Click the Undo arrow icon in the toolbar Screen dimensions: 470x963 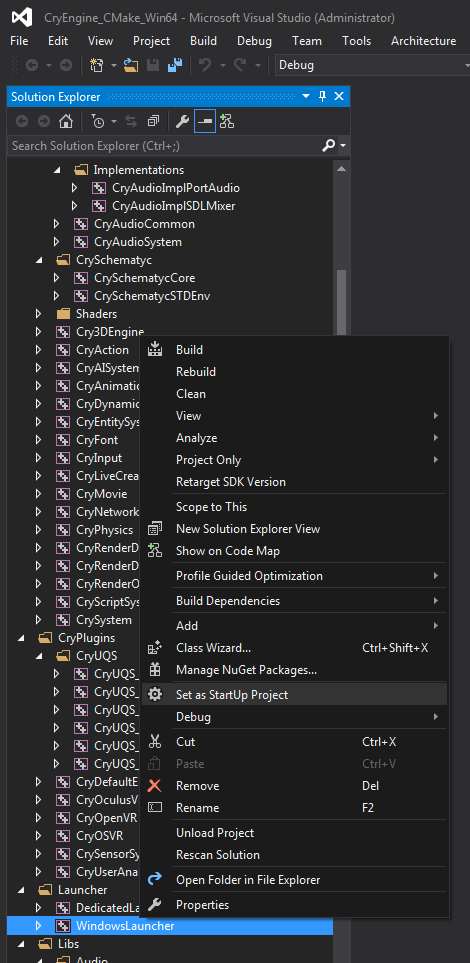point(205,65)
